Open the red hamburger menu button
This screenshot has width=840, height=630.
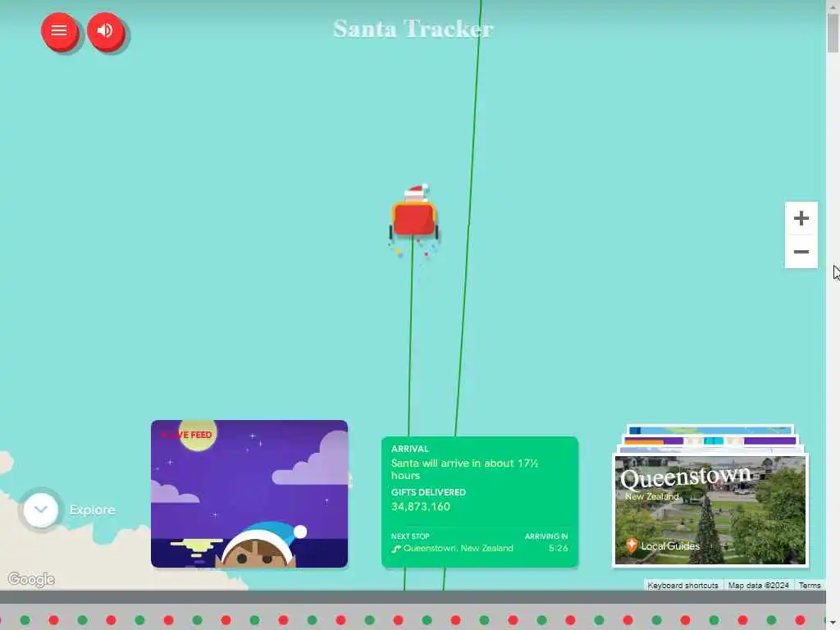click(x=59, y=30)
